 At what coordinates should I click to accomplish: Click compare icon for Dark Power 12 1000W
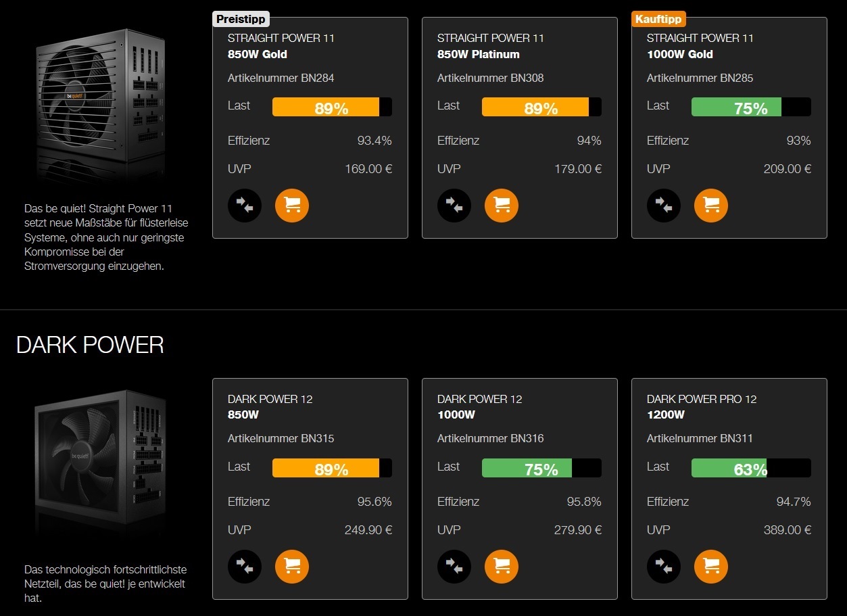pyautogui.click(x=454, y=566)
